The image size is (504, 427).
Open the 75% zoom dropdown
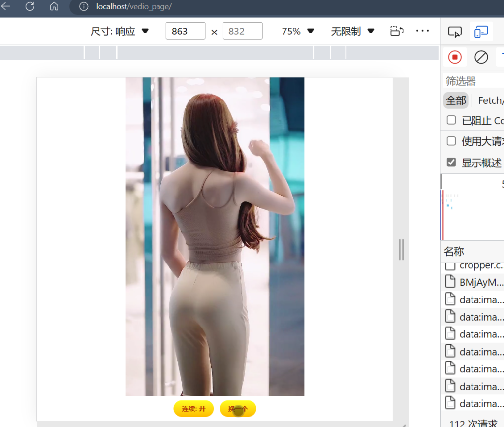tap(296, 31)
